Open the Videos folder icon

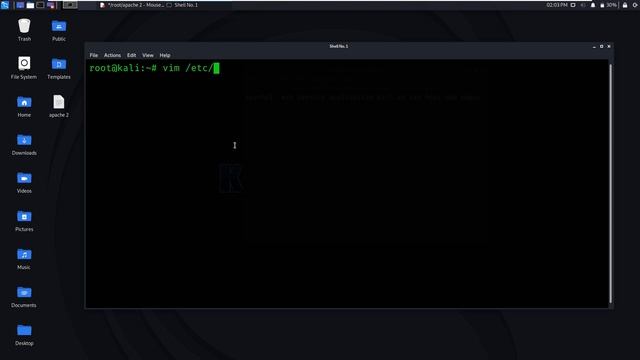tap(24, 182)
